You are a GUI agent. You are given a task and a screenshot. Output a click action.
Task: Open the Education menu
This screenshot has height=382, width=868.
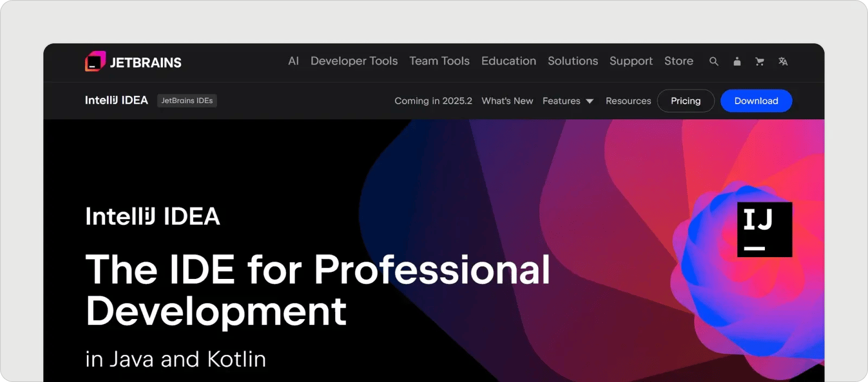509,61
